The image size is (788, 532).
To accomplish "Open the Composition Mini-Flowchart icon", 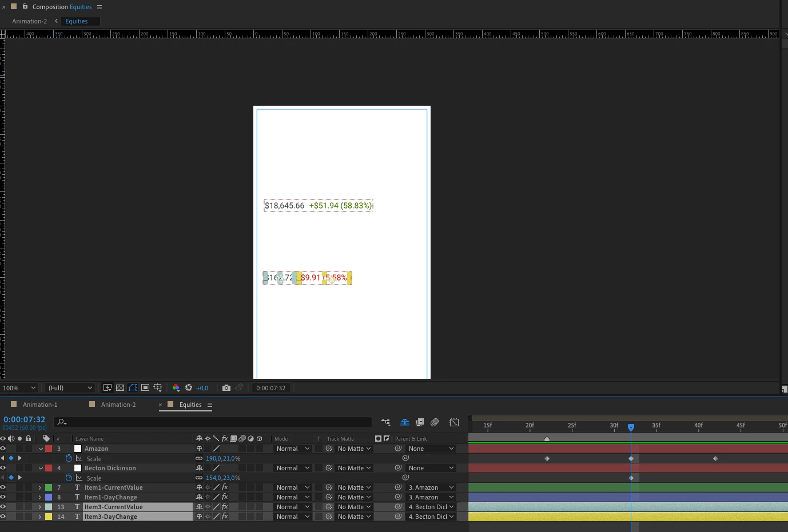I will point(385,422).
